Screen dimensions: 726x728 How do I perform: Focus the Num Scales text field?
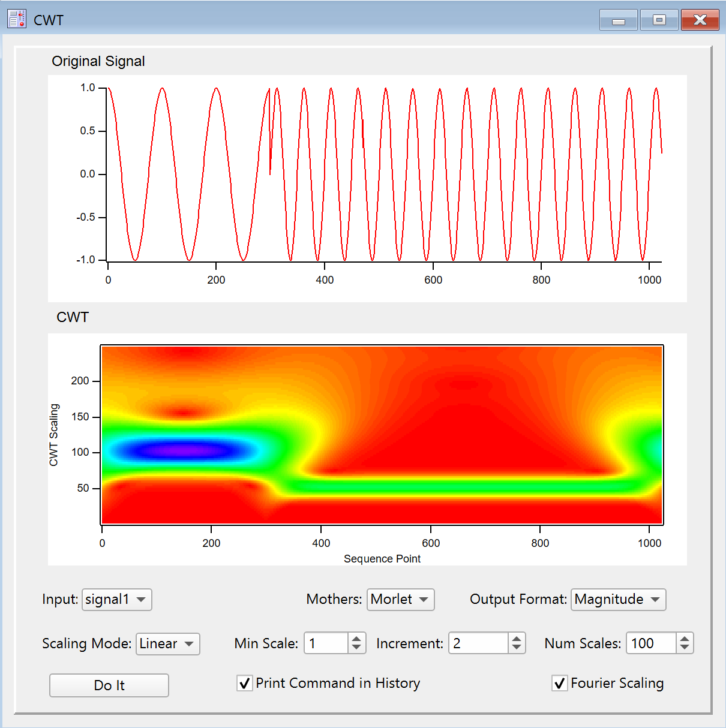coord(650,644)
